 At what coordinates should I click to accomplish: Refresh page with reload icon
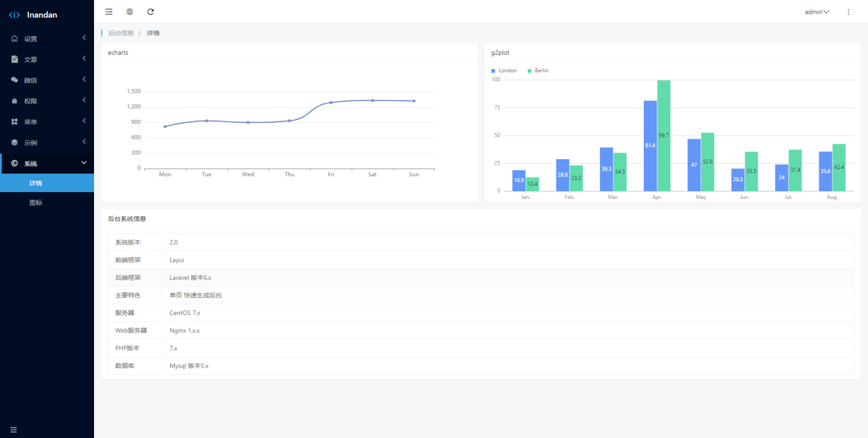150,12
